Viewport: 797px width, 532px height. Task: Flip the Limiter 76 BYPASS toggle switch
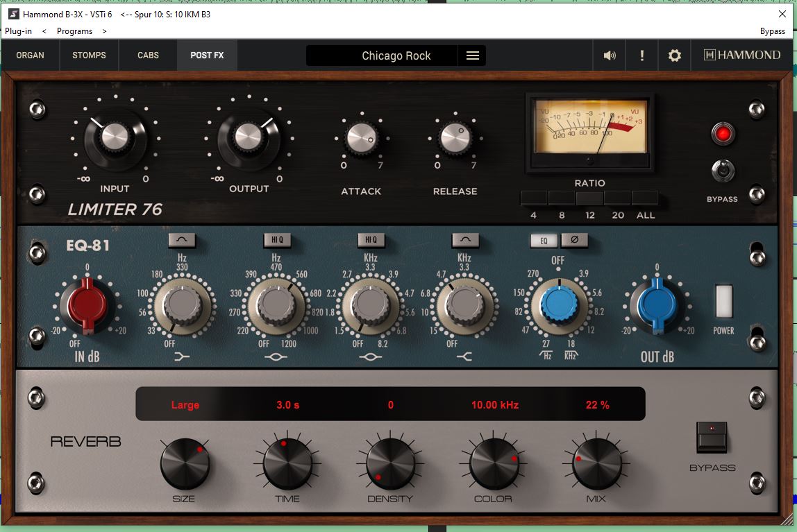click(x=722, y=171)
